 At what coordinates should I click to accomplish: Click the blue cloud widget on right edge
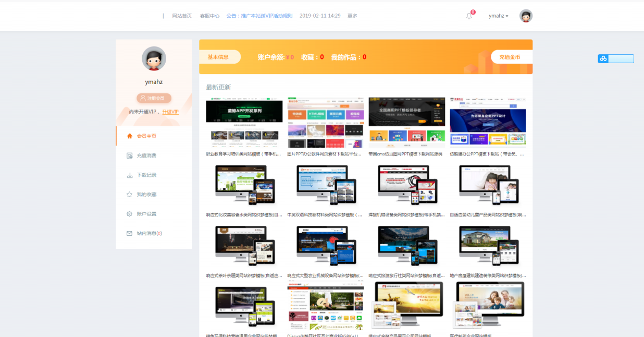pyautogui.click(x=616, y=58)
